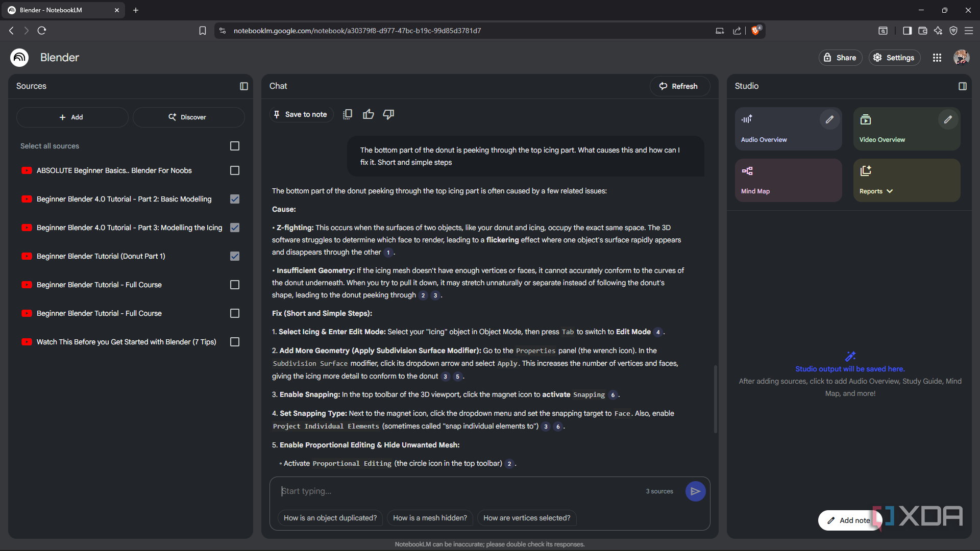Click the Blender notebook title
This screenshot has height=551, width=980.
click(x=60, y=58)
